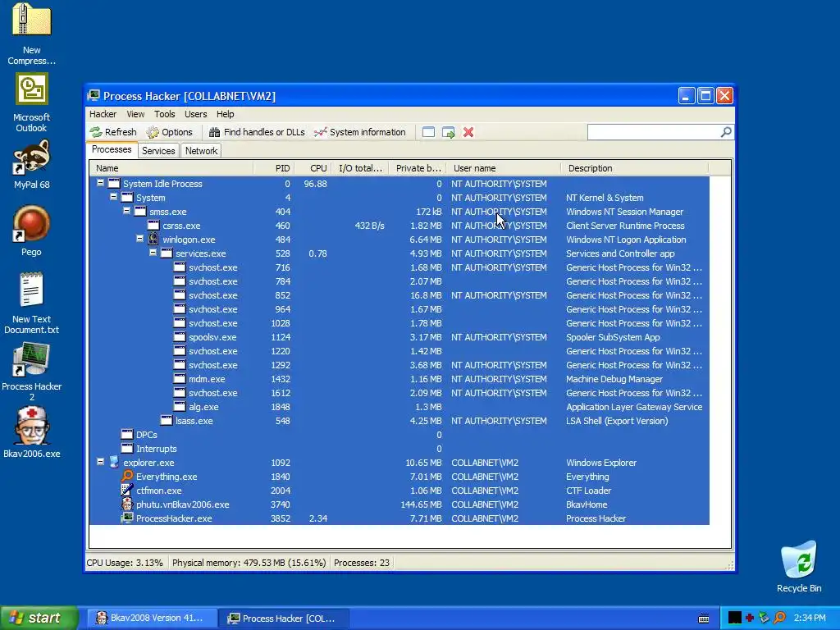
Task: Open the Help menu
Action: (x=225, y=114)
